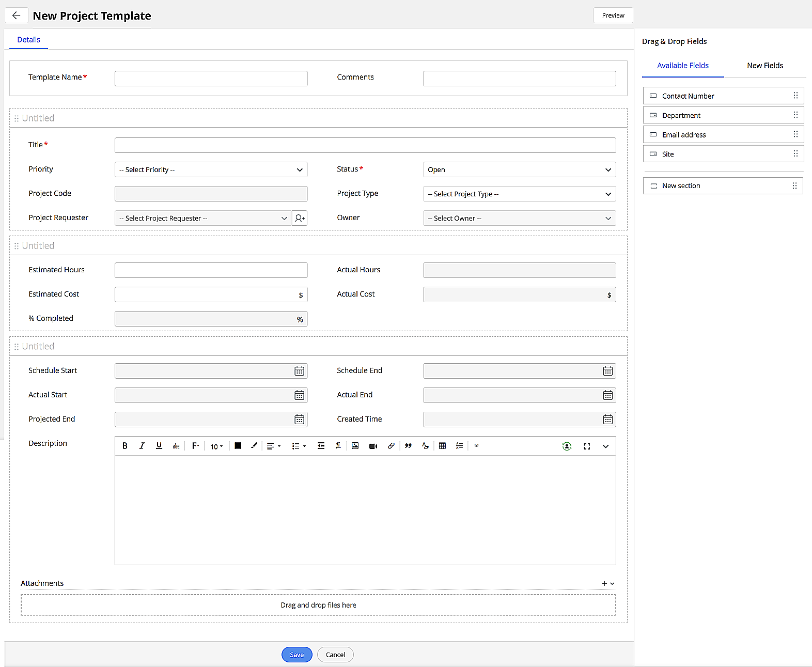Open the Select Project Type dropdown

(519, 194)
